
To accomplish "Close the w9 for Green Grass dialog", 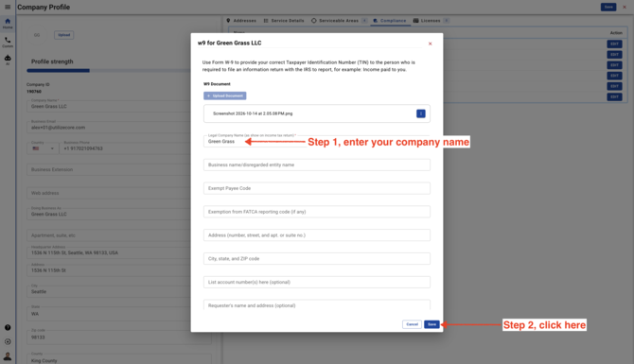I will coord(430,43).
